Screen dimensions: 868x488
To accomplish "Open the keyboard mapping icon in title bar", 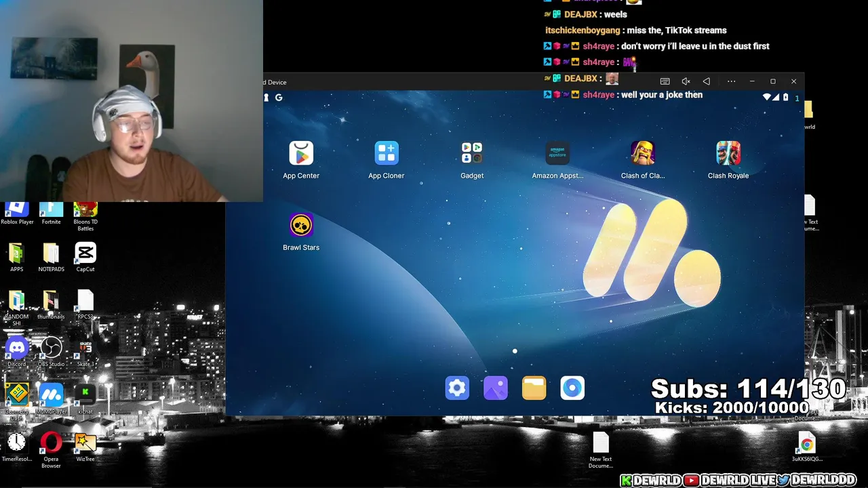I will (665, 81).
